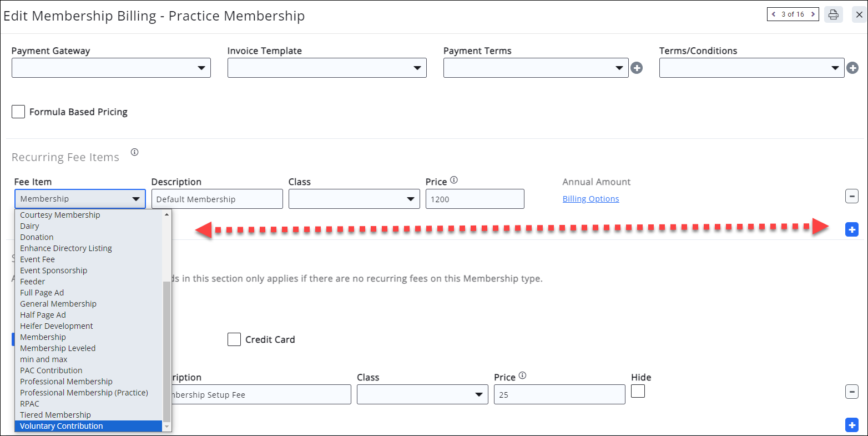The width and height of the screenshot is (868, 436).
Task: Remove the Membership Setup Fee row
Action: coord(851,392)
